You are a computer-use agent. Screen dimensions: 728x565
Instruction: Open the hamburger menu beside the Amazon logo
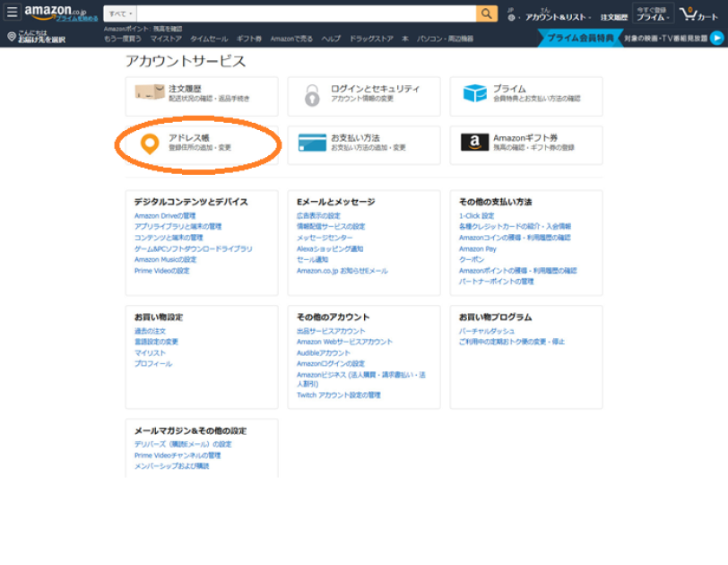point(13,13)
